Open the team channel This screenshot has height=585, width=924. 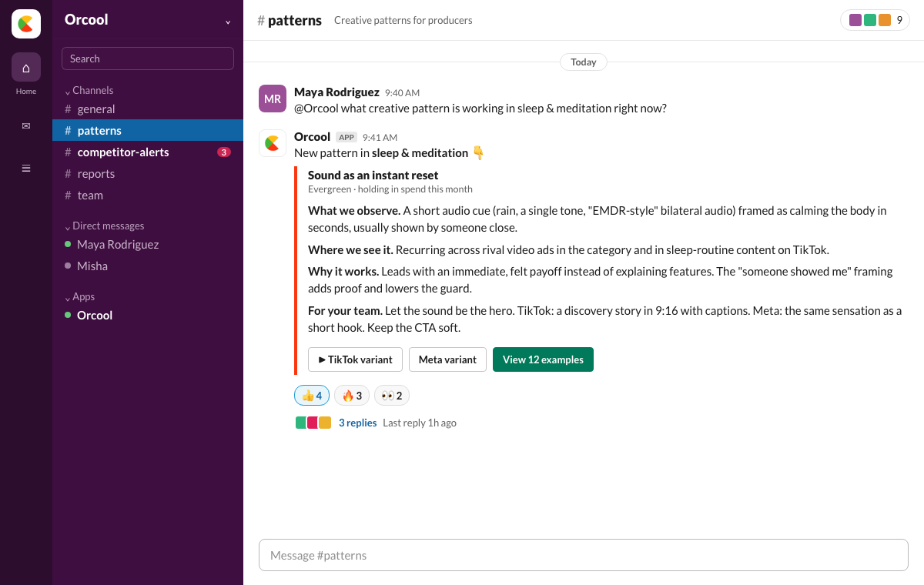pyautogui.click(x=148, y=196)
